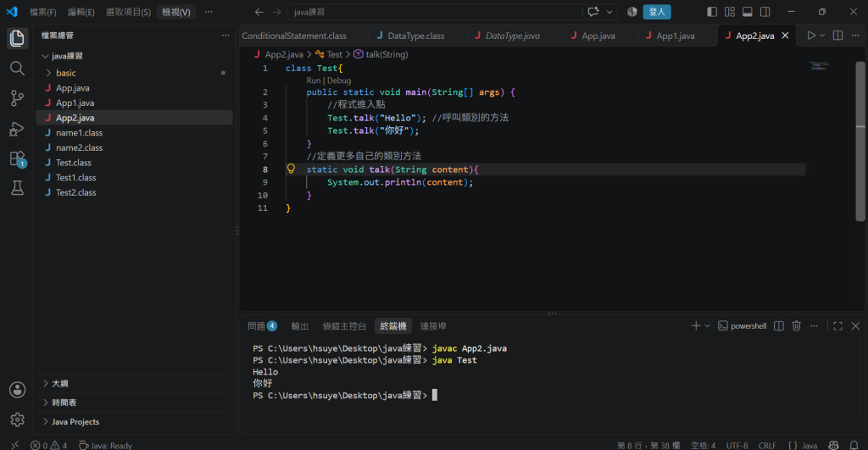The height and width of the screenshot is (450, 868).
Task: Open the title bar overflow menu ellipsis
Action: click(x=209, y=12)
